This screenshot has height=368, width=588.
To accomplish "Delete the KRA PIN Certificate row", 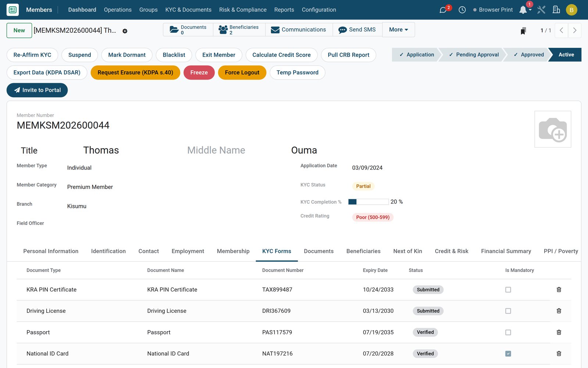I will point(559,290).
